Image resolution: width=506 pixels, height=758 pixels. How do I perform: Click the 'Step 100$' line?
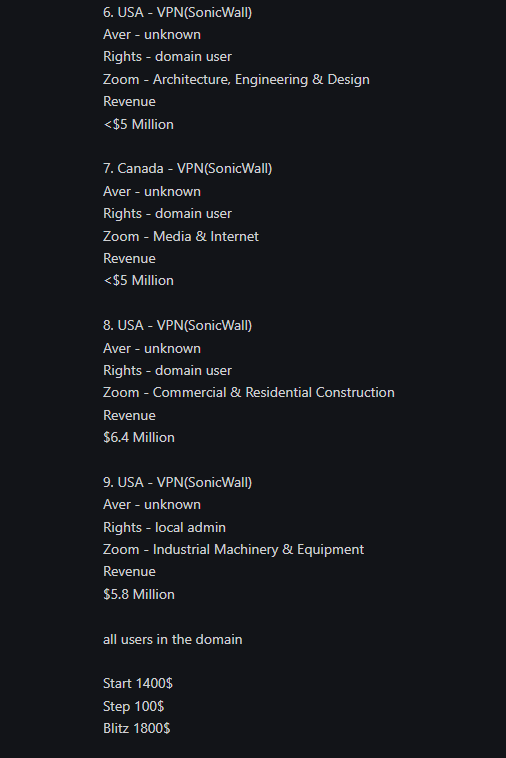[133, 706]
